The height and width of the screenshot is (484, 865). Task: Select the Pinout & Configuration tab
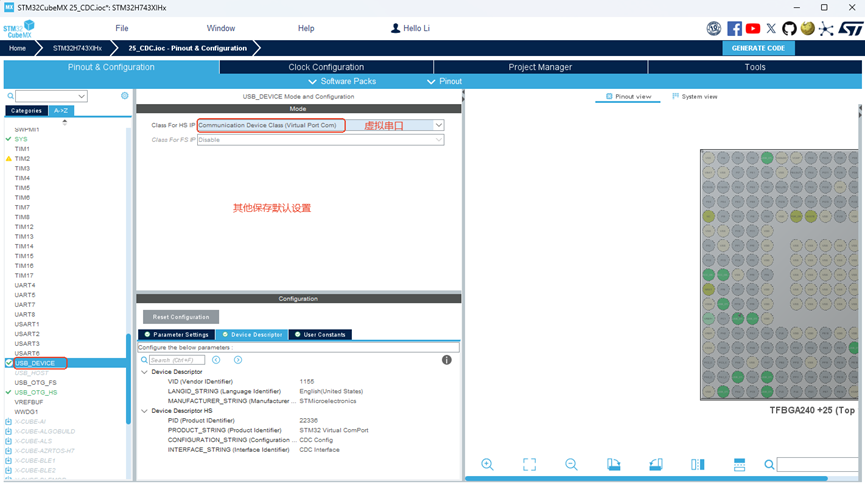(x=111, y=67)
